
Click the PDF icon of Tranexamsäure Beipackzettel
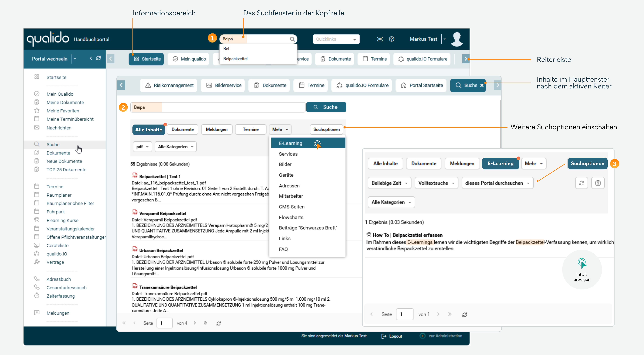135,286
